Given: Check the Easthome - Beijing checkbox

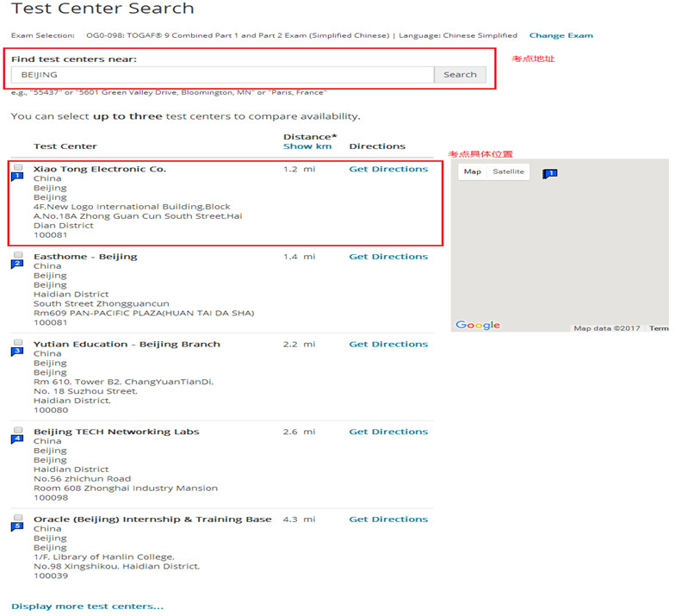Looking at the screenshot, I should coord(18,255).
